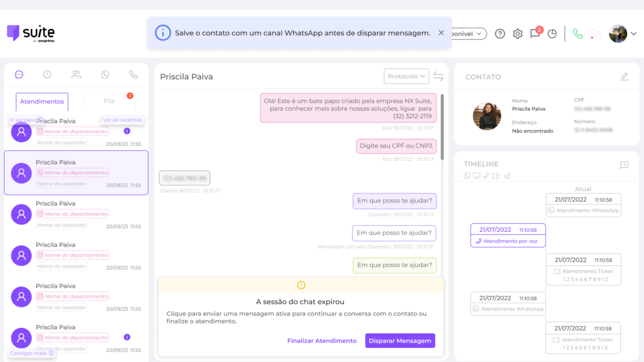The width and height of the screenshot is (644, 362).
Task: Expand the user profile menu chevron
Action: coord(633,34)
